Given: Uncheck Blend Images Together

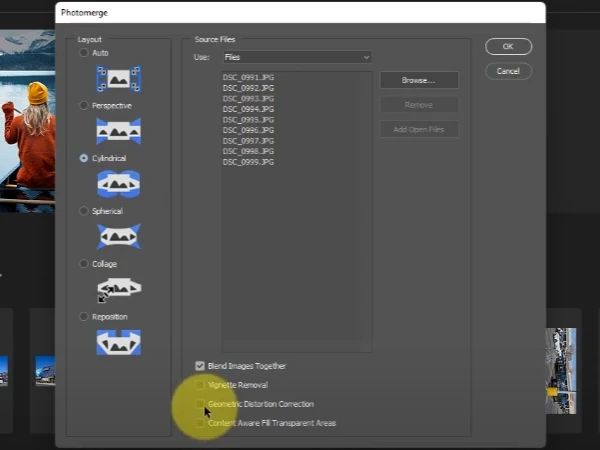Looking at the screenshot, I should (x=200, y=366).
